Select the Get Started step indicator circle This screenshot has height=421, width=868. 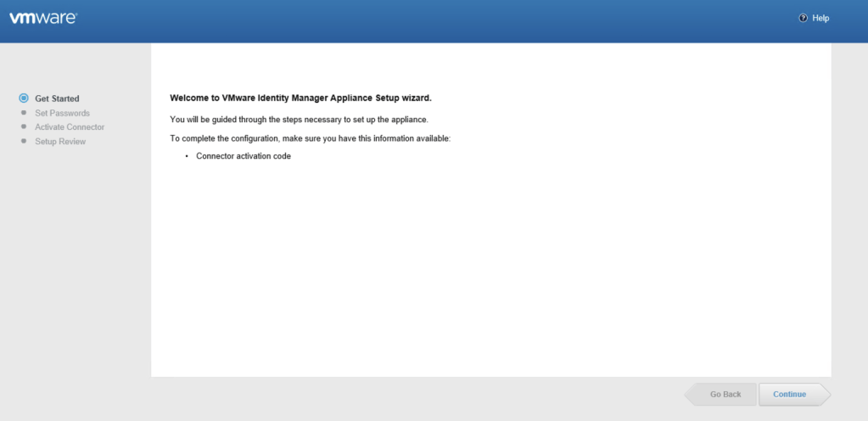coord(24,98)
